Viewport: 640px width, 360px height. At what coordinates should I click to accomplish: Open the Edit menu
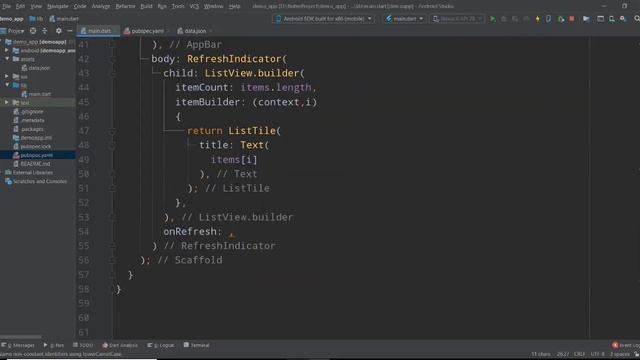click(x=20, y=6)
